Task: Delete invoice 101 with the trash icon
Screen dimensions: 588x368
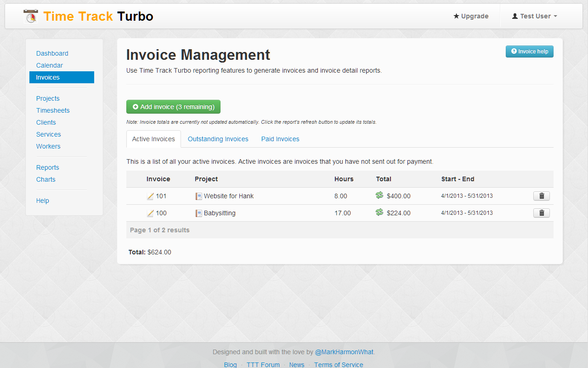Action: click(x=541, y=195)
